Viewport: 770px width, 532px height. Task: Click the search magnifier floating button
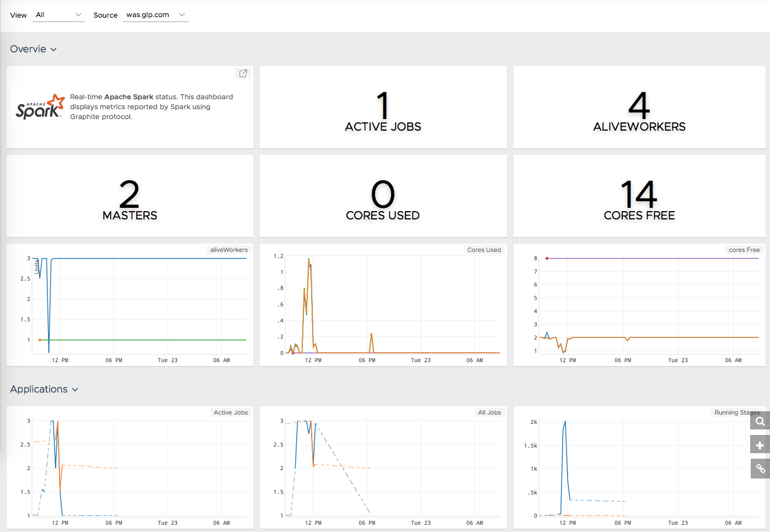tap(760, 421)
